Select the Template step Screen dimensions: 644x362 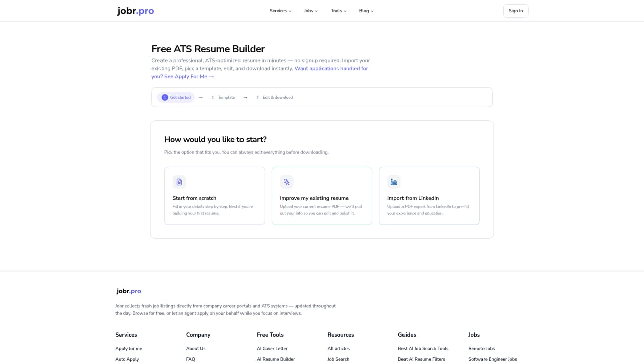click(223, 97)
